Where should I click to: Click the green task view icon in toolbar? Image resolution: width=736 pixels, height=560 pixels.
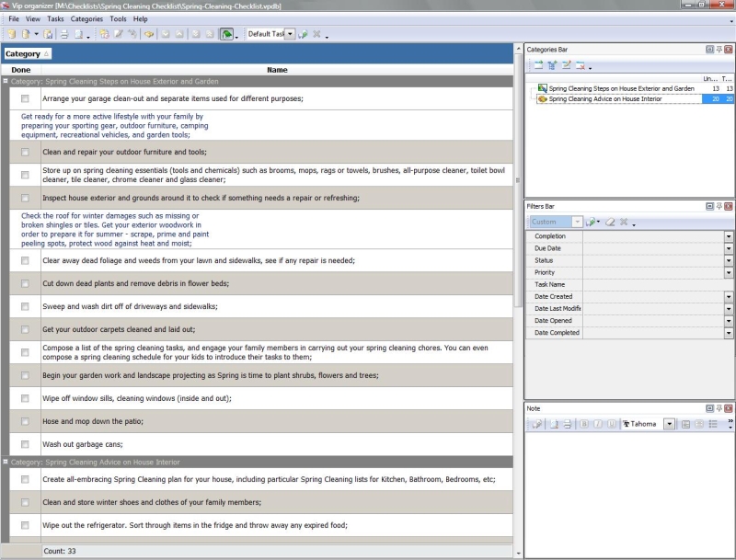tap(226, 34)
